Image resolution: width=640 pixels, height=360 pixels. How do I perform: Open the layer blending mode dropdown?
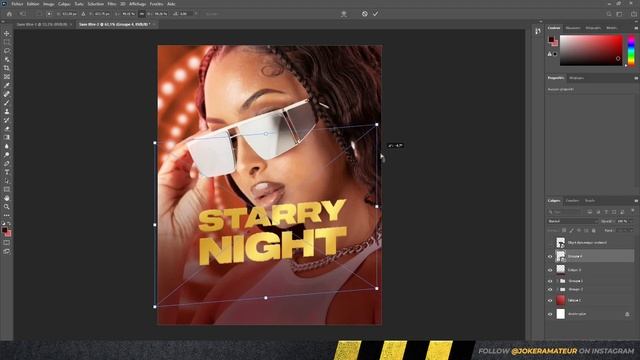click(x=573, y=221)
